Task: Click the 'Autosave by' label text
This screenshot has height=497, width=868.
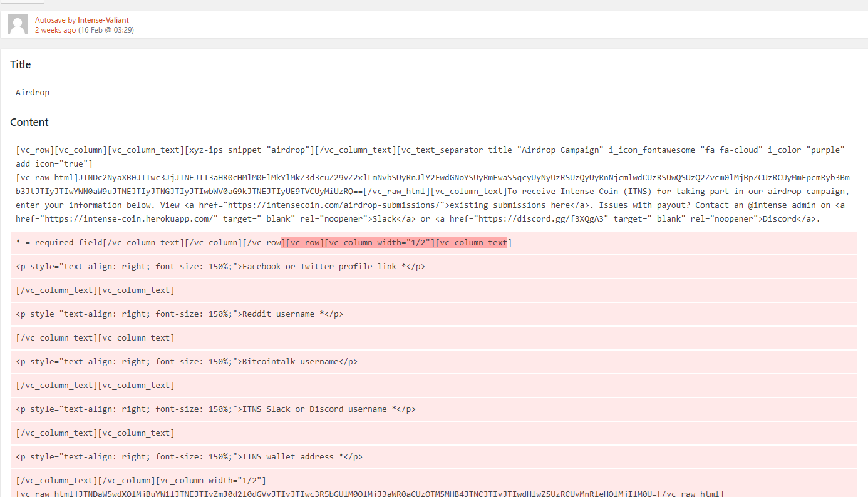Action: tap(55, 20)
